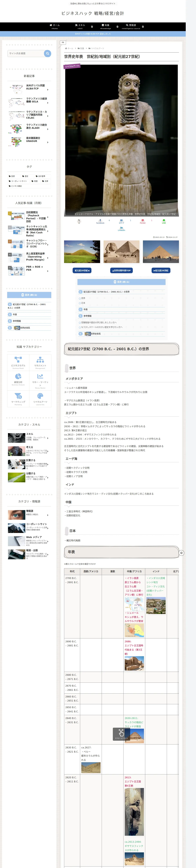196x868 pixels.
Task: Click the scroll-to-top round button
Action: [x=181, y=553]
